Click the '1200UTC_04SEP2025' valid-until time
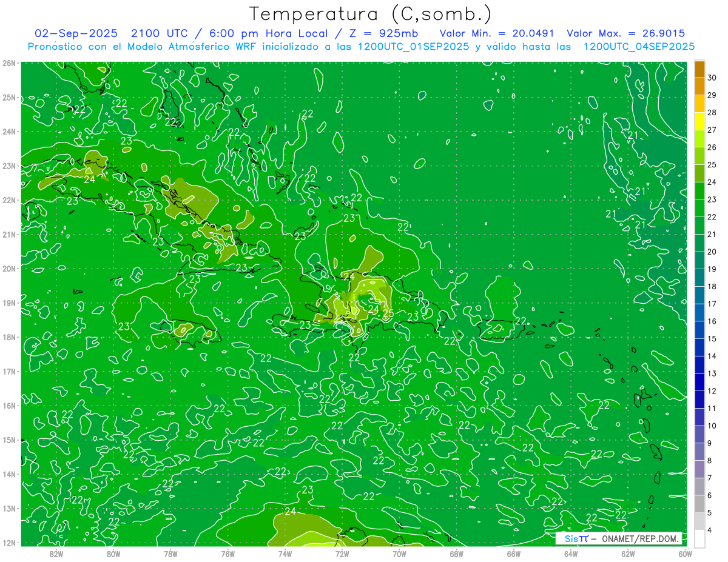The height and width of the screenshot is (562, 728). pyautogui.click(x=639, y=47)
